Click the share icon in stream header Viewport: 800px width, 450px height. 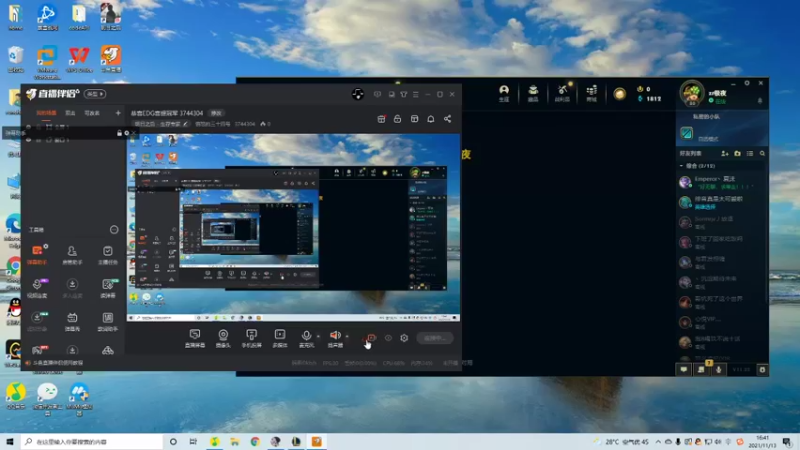tap(447, 119)
